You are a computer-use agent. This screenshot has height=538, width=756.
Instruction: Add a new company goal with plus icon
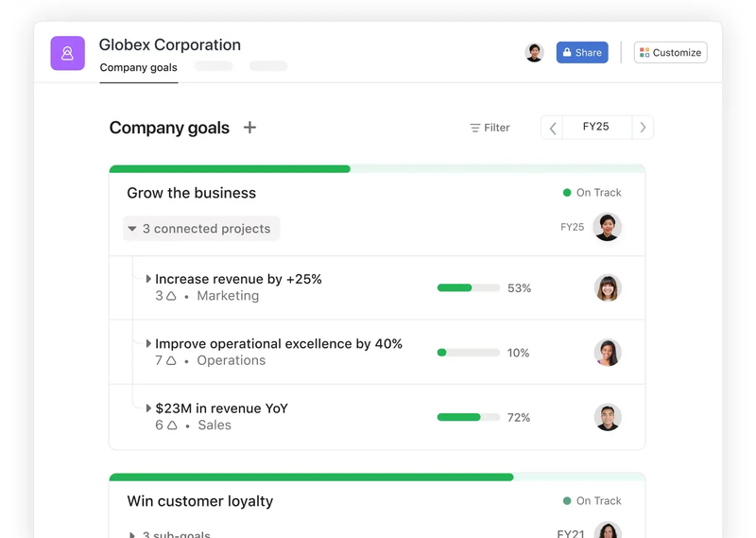pos(249,128)
